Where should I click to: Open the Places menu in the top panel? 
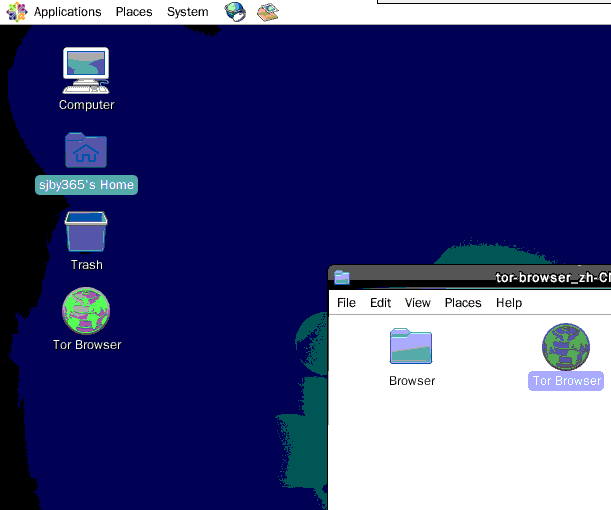click(134, 12)
